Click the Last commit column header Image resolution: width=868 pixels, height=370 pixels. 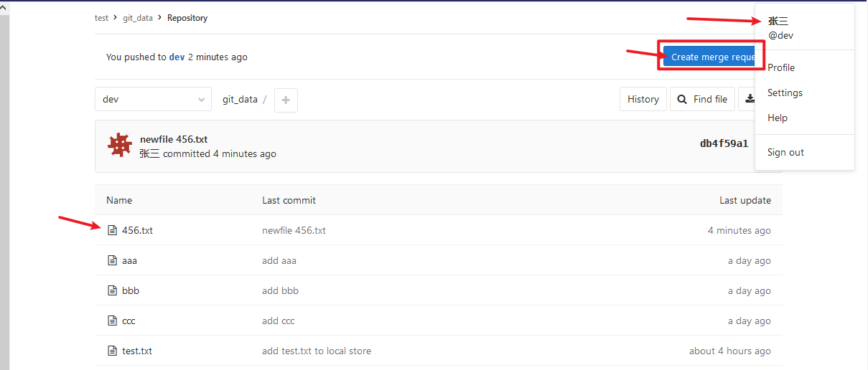pyautogui.click(x=289, y=200)
